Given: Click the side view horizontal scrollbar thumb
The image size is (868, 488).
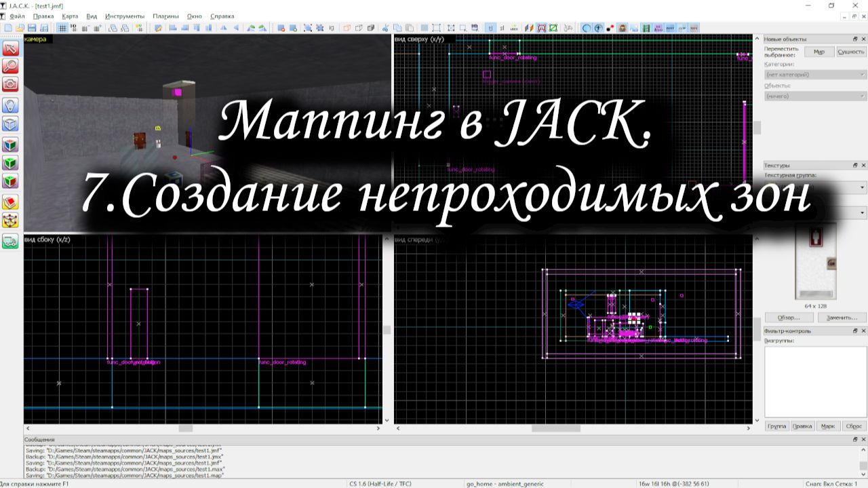Looking at the screenshot, I should click(x=185, y=428).
